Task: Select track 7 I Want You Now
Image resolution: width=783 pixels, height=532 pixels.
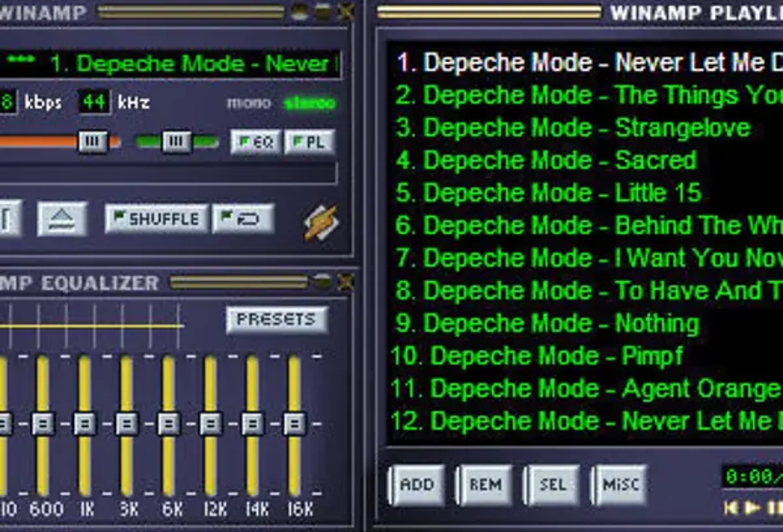Action: (586, 259)
